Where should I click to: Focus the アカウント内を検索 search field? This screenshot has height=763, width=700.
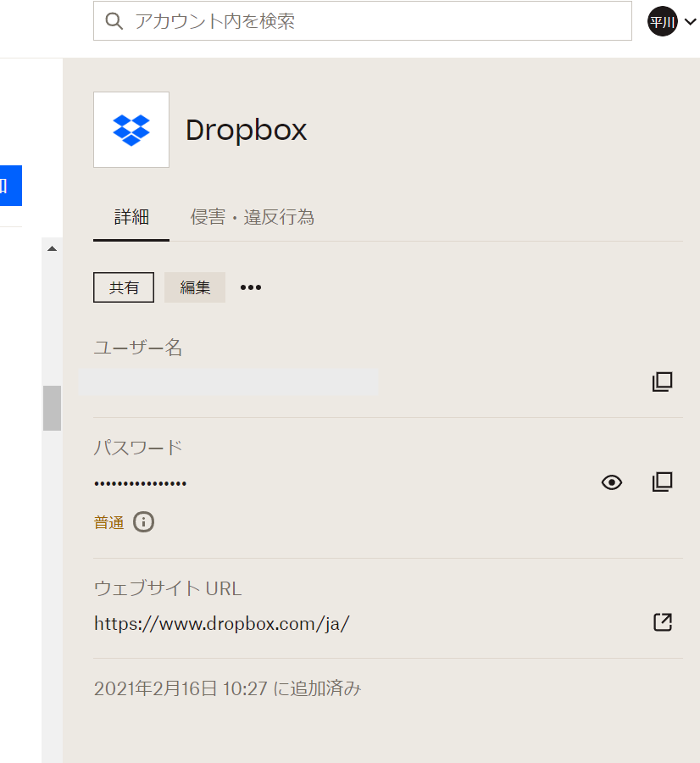373,21
